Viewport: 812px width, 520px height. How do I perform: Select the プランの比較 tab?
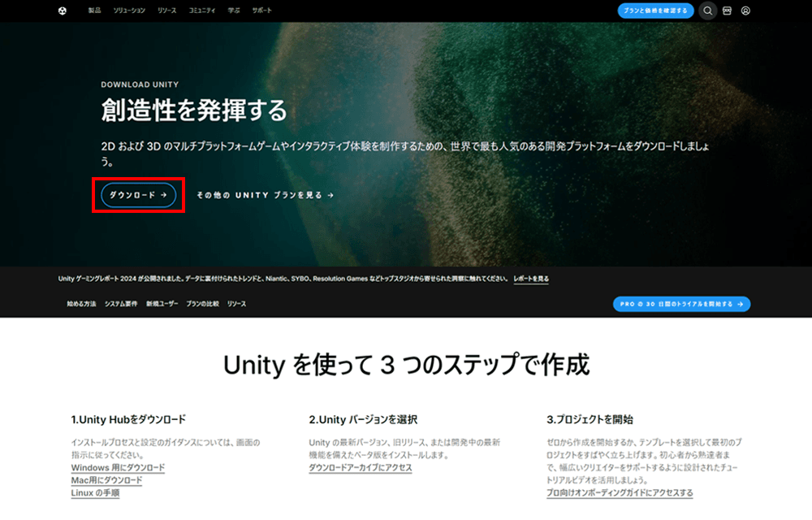[202, 304]
